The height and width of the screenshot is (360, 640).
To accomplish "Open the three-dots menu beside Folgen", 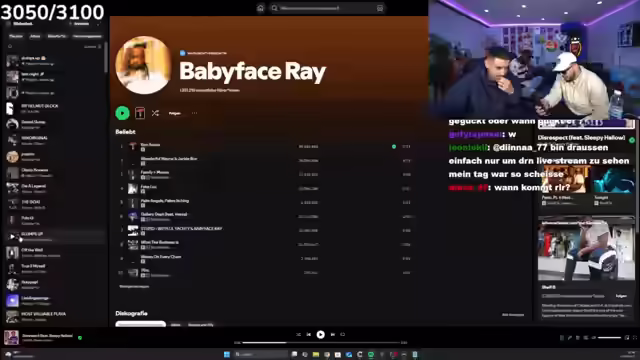I will tap(194, 113).
